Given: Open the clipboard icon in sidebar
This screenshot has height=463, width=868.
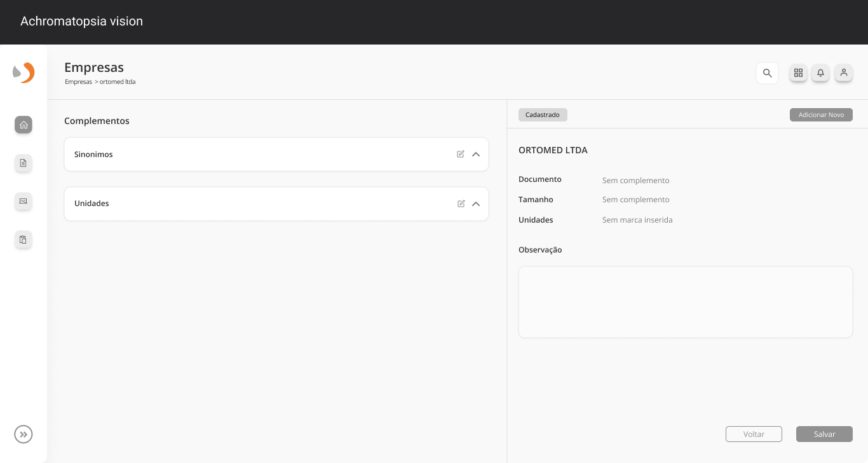Looking at the screenshot, I should coord(24,239).
